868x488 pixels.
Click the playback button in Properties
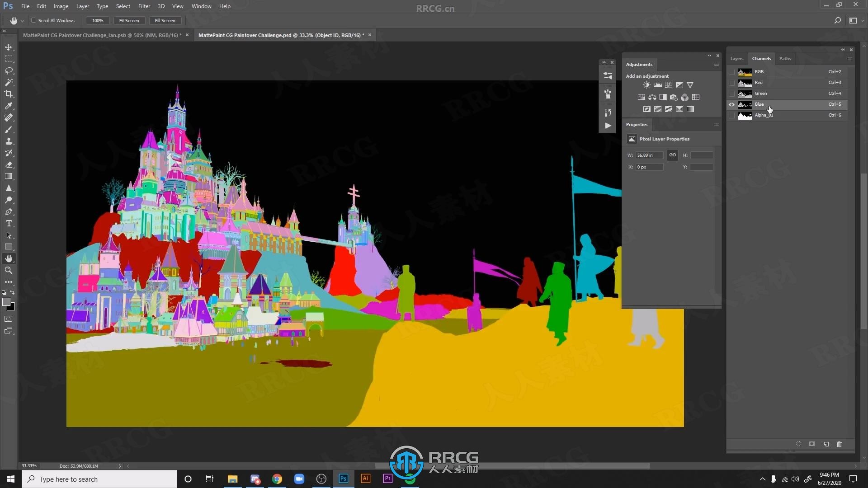(x=608, y=125)
